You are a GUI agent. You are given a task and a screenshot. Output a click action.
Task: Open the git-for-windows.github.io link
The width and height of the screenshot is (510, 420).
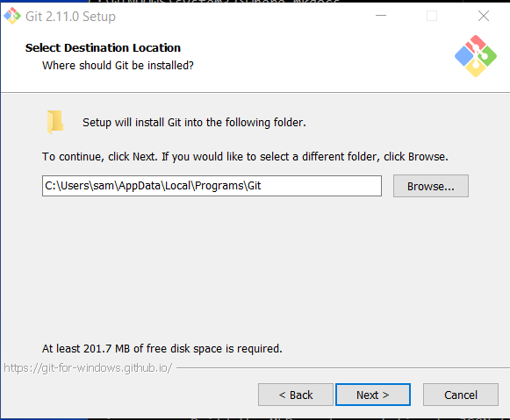88,368
